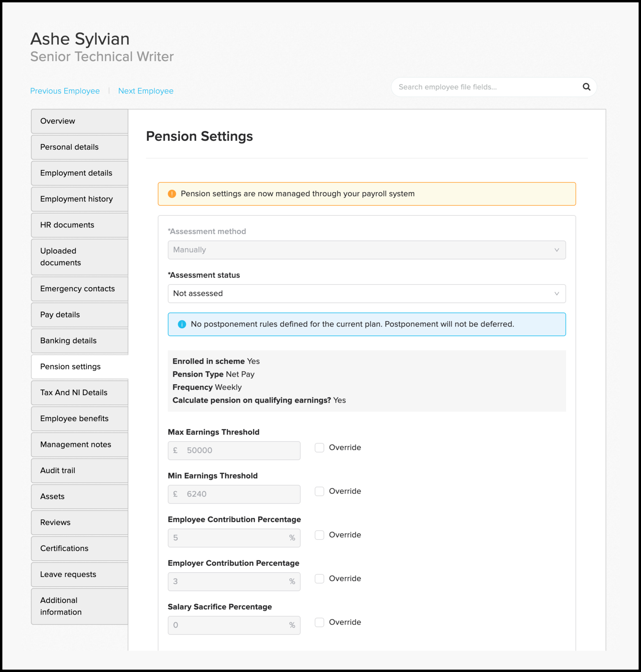Tick Override for Min Earnings Threshold

coord(319,491)
